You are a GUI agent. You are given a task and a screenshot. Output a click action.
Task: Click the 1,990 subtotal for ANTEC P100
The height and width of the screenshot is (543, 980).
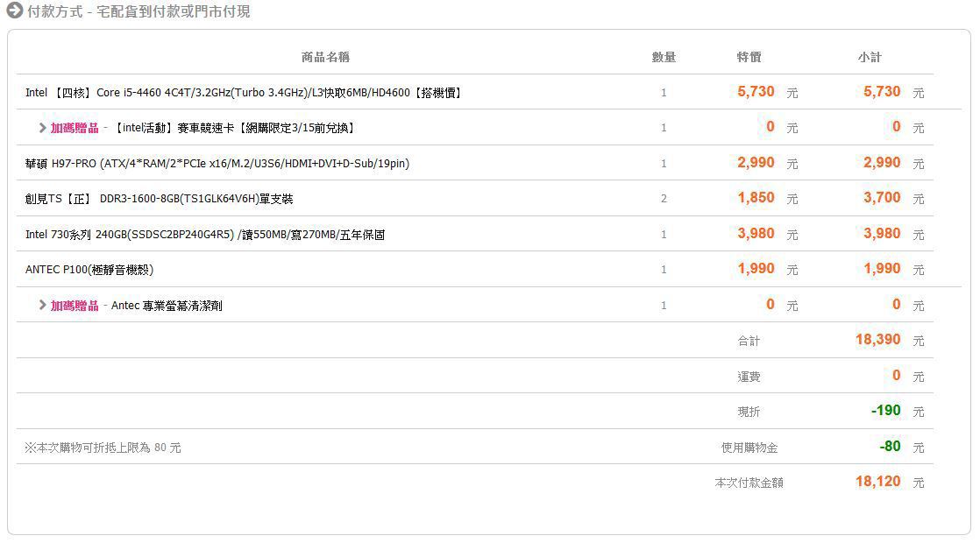click(x=882, y=268)
